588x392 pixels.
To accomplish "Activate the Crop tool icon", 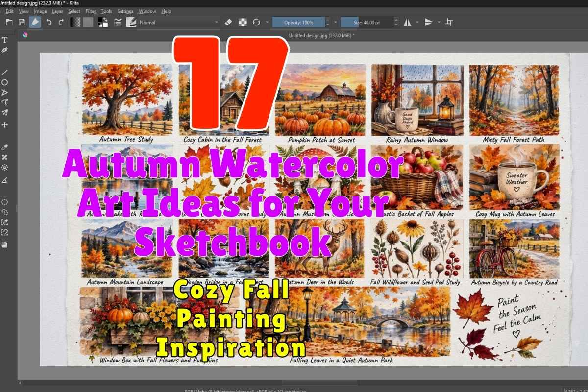I will (x=449, y=22).
